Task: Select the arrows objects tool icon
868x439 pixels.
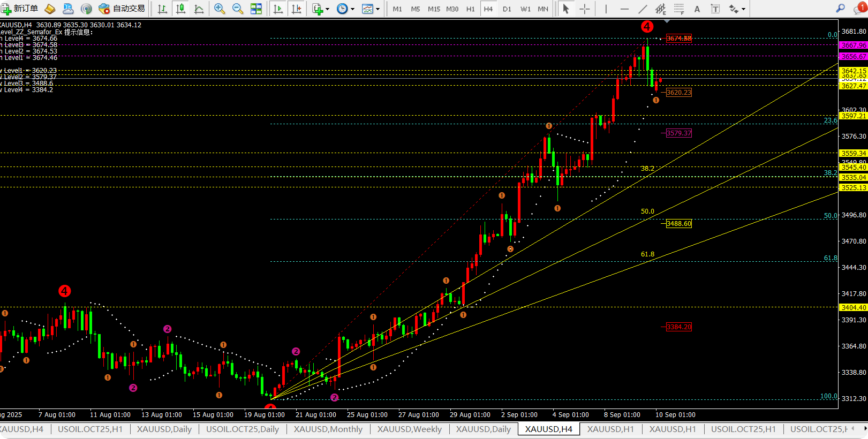Action: tap(734, 9)
